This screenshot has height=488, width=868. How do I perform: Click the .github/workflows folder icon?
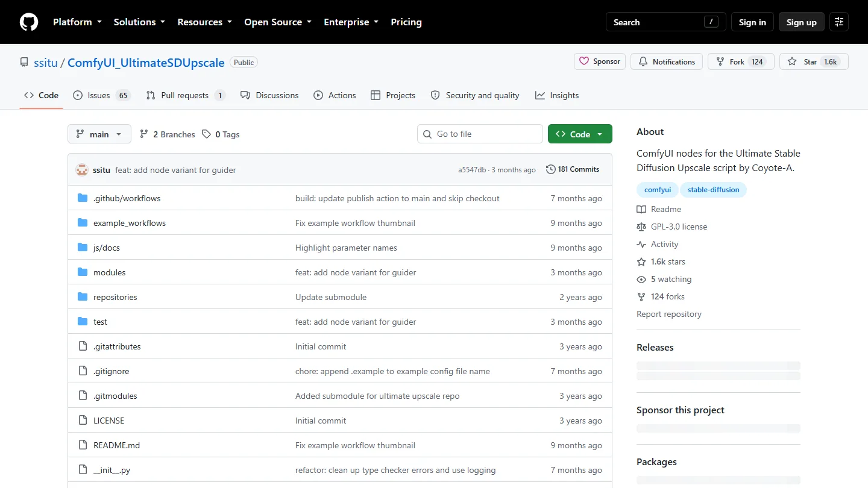click(83, 198)
